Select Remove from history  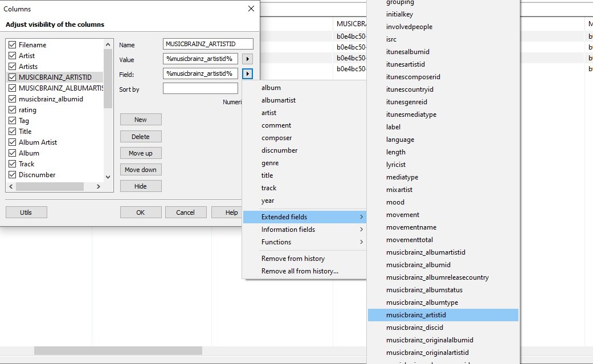pos(304,259)
